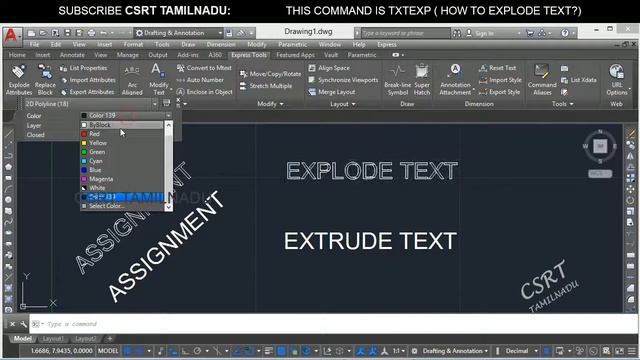Toggle the clean screen icon in the status bar
640x360 pixels.
[619, 351]
